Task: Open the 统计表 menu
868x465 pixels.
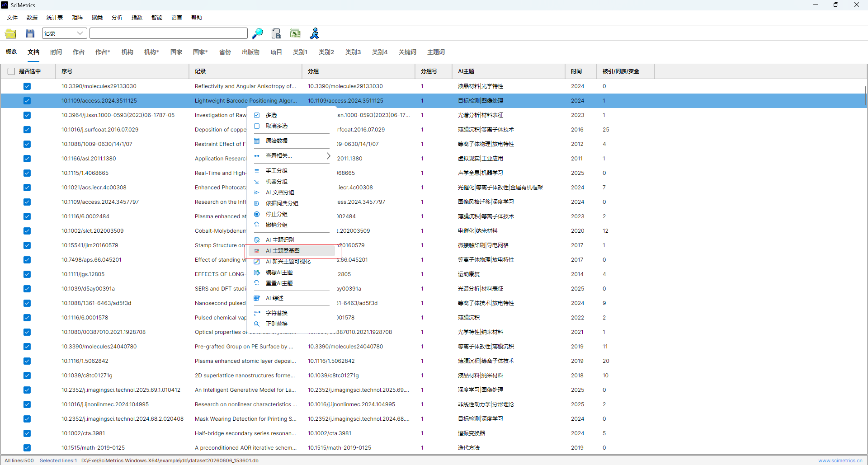Action: click(x=55, y=18)
